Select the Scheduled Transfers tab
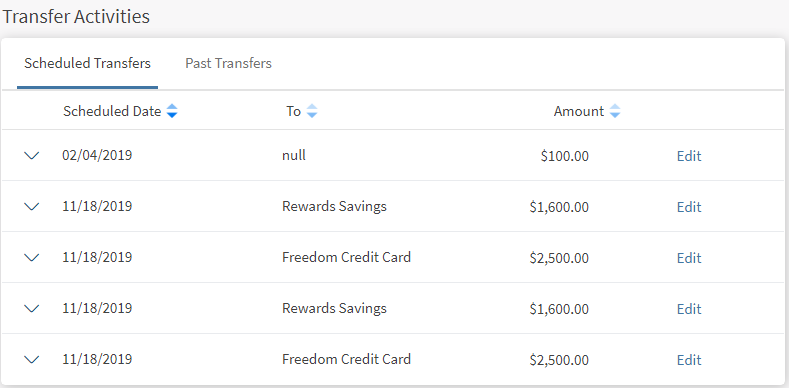This screenshot has height=388, width=789. (88, 63)
